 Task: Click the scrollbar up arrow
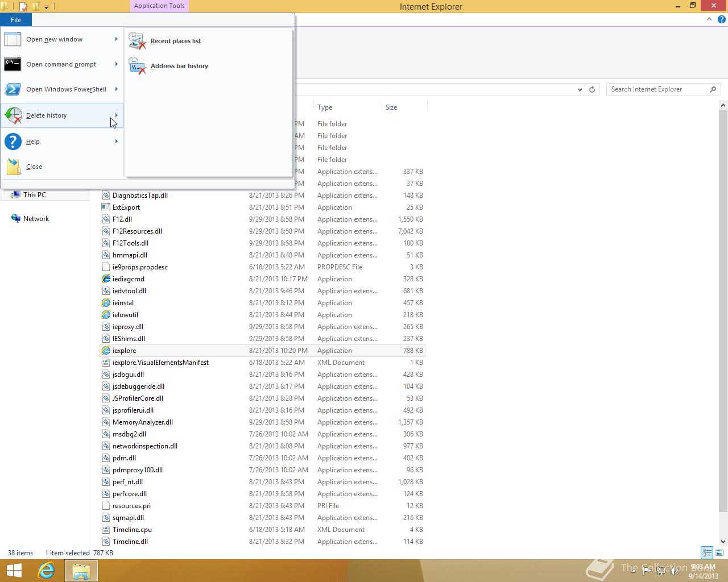[723, 105]
